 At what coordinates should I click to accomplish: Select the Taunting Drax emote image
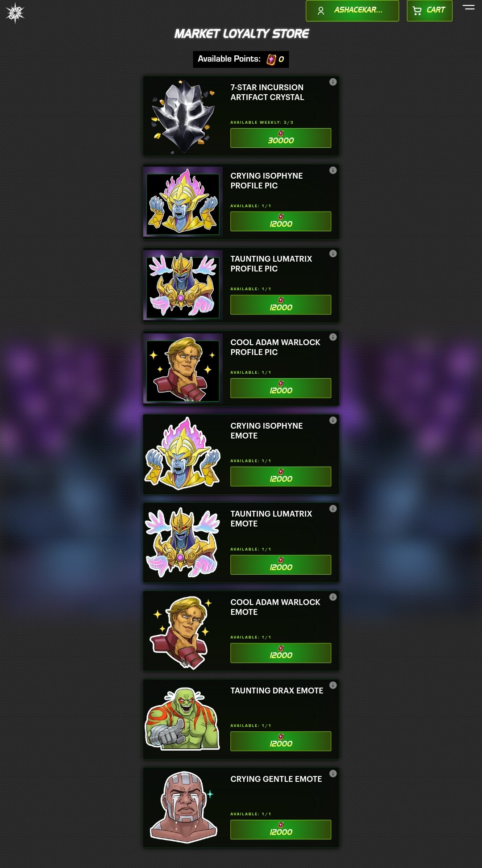[x=183, y=718]
